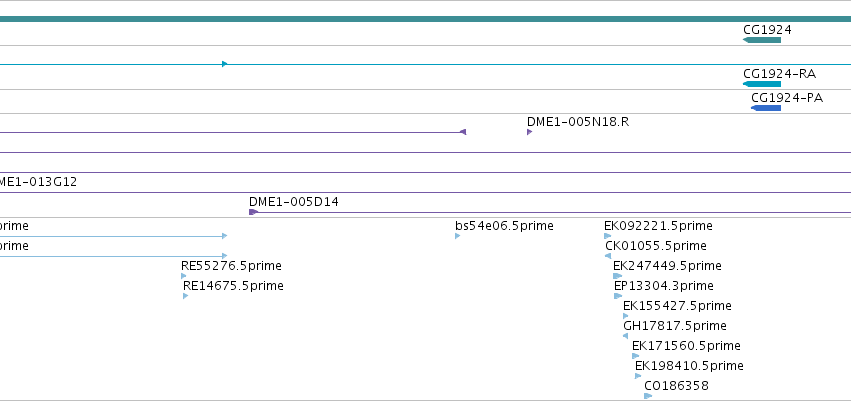Image resolution: width=851 pixels, height=401 pixels.
Task: Click the EK155427.5prime arrow marker
Action: [x=626, y=316]
